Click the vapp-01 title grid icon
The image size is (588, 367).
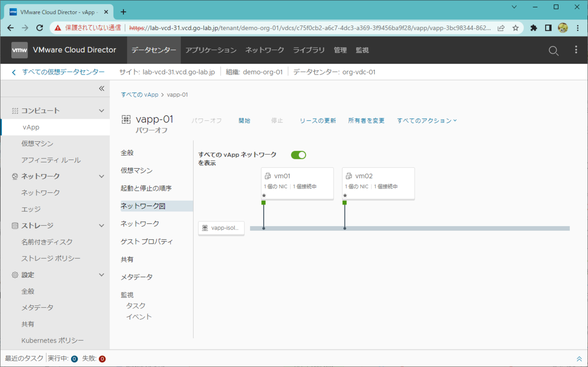(x=126, y=119)
